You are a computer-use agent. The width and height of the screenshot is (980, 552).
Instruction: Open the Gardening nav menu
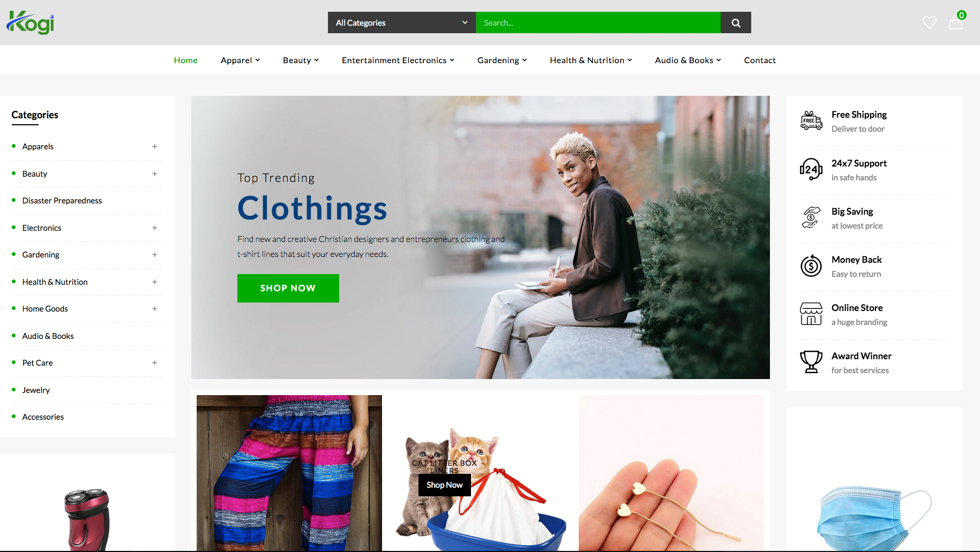pos(502,61)
